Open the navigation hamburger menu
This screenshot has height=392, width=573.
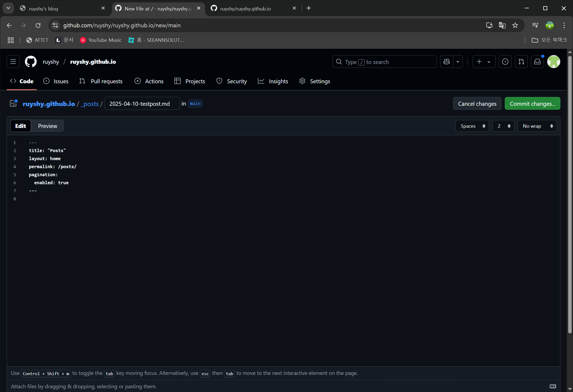(x=13, y=62)
